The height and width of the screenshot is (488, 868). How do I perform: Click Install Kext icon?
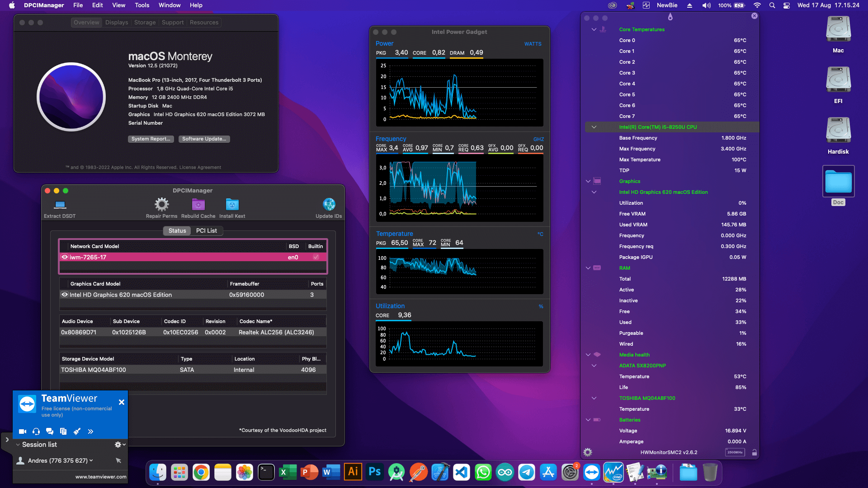232,205
